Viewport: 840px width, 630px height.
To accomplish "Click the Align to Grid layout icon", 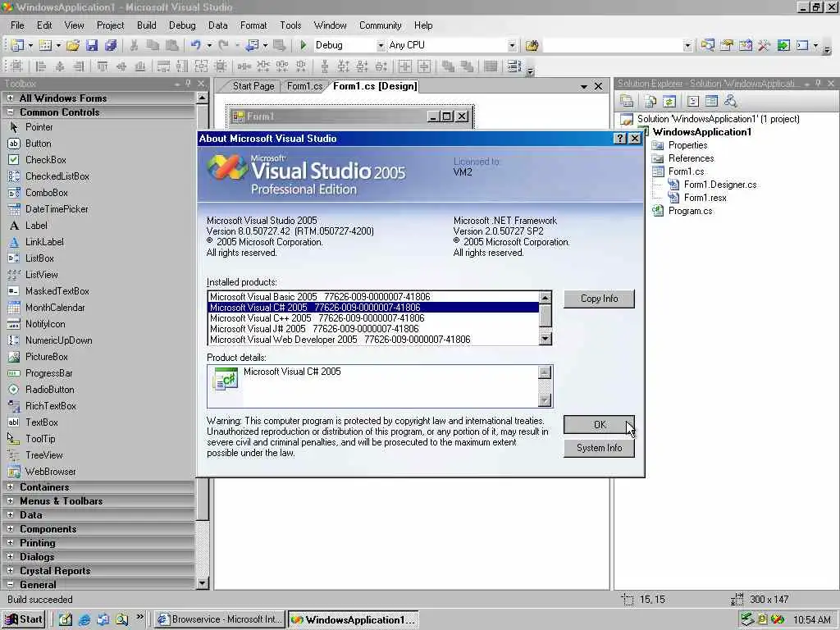I will click(x=16, y=66).
